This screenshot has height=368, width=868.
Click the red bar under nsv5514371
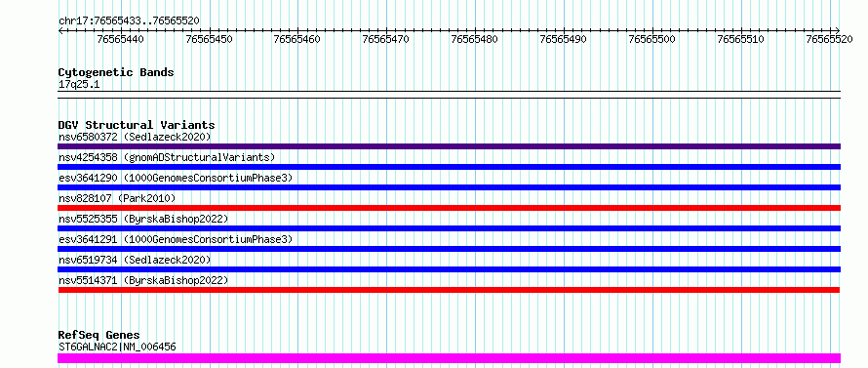(449, 290)
